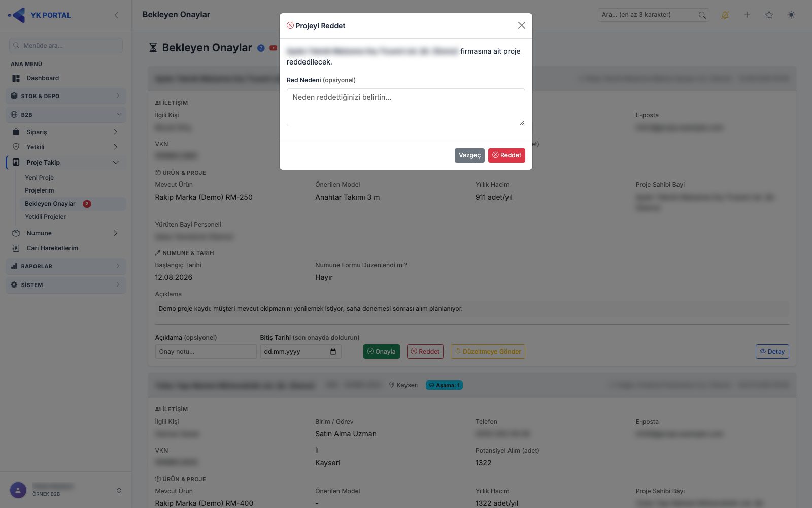This screenshot has width=812, height=508.
Task: Click the YK PORTAL logo
Action: (x=40, y=15)
